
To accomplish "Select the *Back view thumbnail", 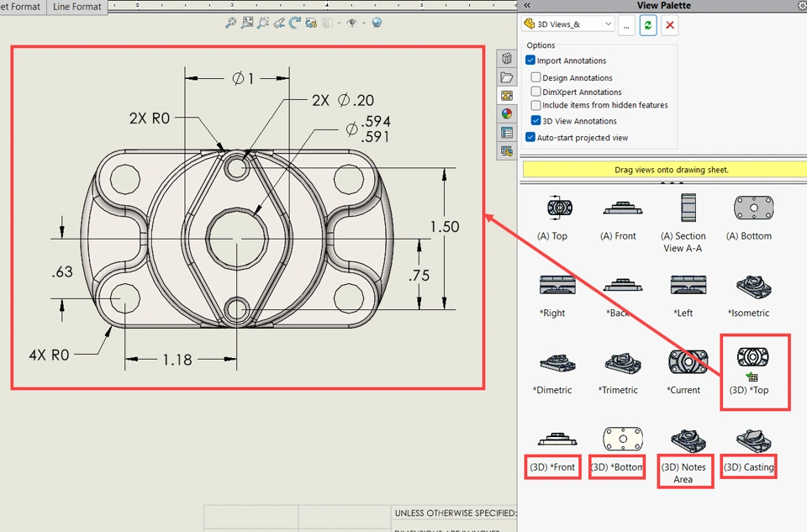I will [622, 285].
